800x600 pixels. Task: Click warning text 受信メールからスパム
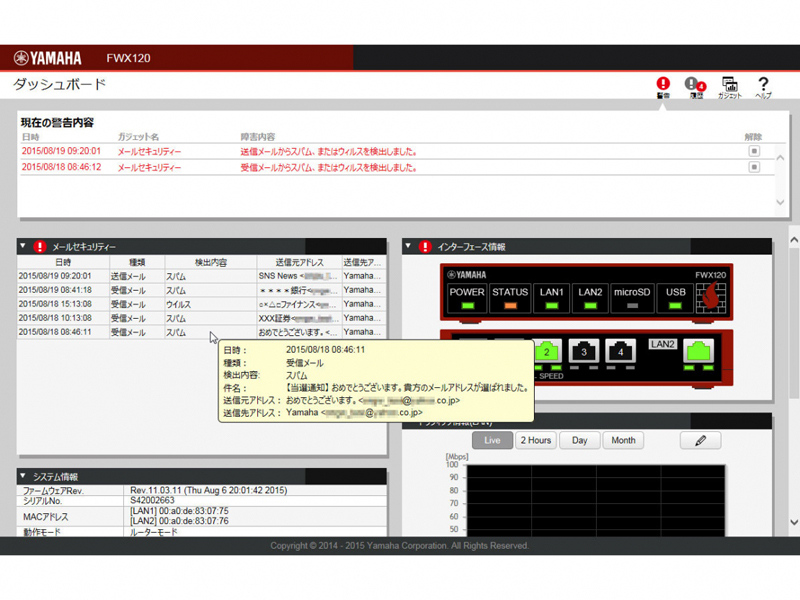pyautogui.click(x=329, y=167)
